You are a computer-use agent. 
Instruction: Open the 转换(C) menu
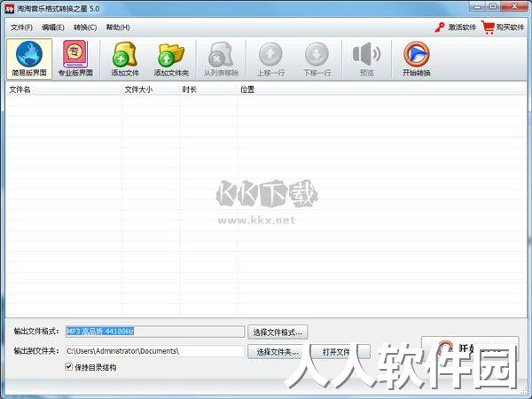pyautogui.click(x=85, y=27)
